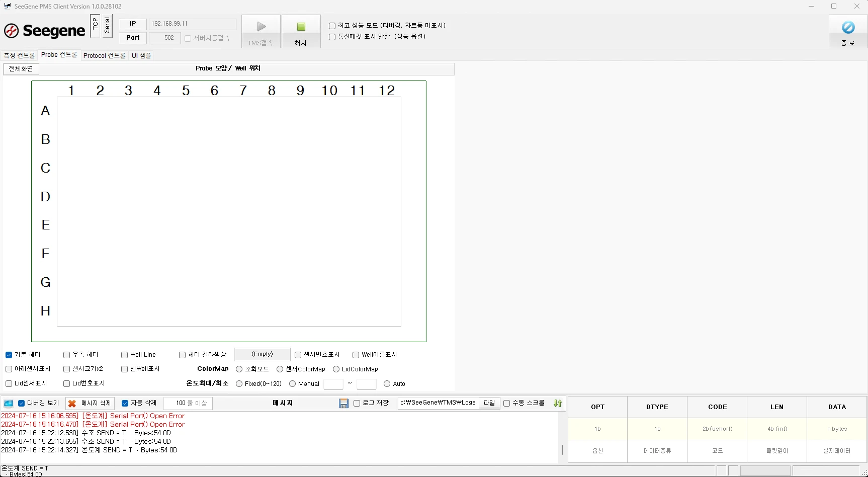Screen dimensions: 868x477
Task: Check the Lid센서표시 checkbox
Action: [9, 383]
